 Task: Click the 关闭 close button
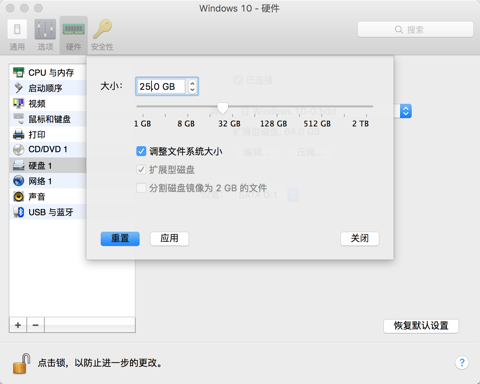[x=360, y=239]
